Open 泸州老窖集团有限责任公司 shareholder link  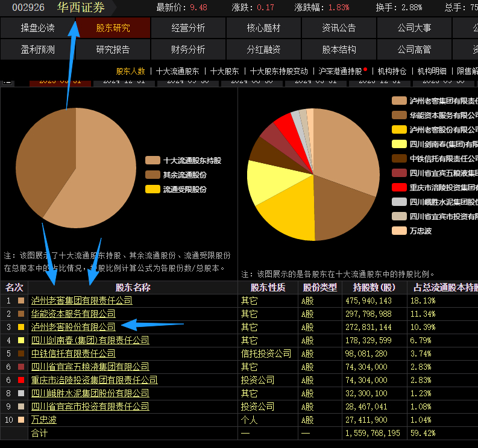82,300
